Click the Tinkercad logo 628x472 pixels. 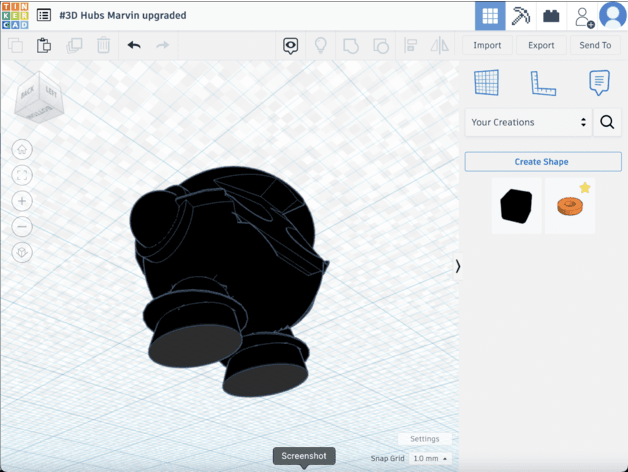(15, 15)
